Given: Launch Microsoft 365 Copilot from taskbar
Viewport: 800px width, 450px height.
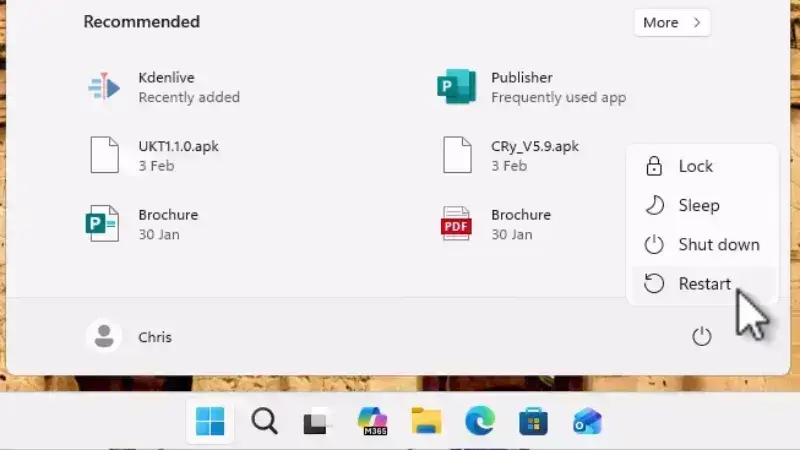Looking at the screenshot, I should pyautogui.click(x=373, y=421).
